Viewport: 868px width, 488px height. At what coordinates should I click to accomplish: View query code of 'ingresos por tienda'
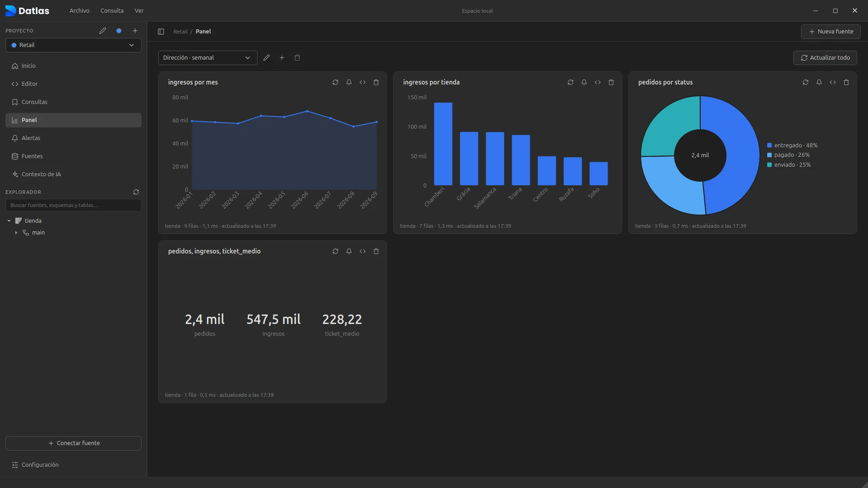598,82
